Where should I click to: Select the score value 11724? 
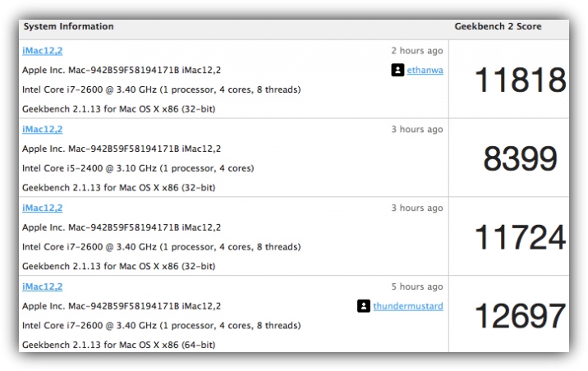click(x=520, y=237)
